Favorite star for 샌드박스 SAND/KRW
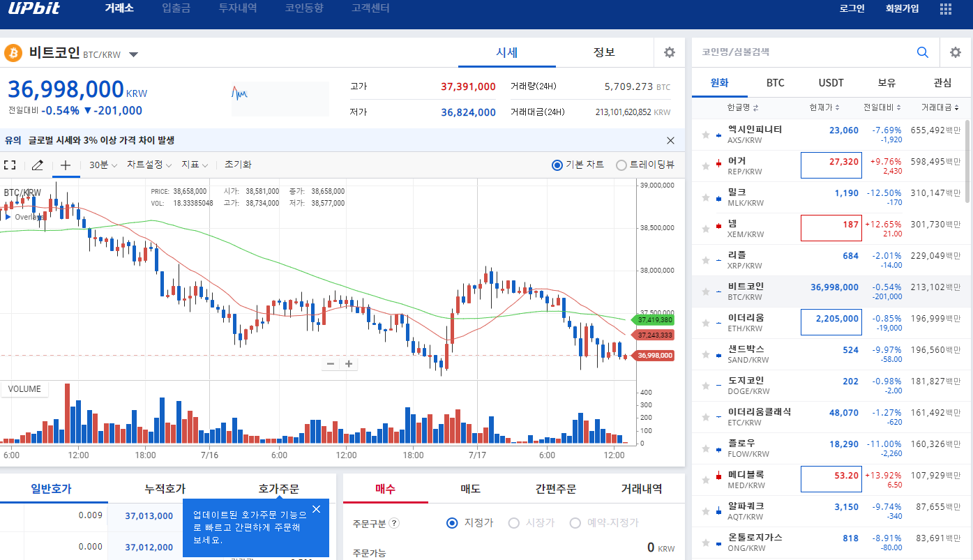The image size is (973, 560). point(706,354)
